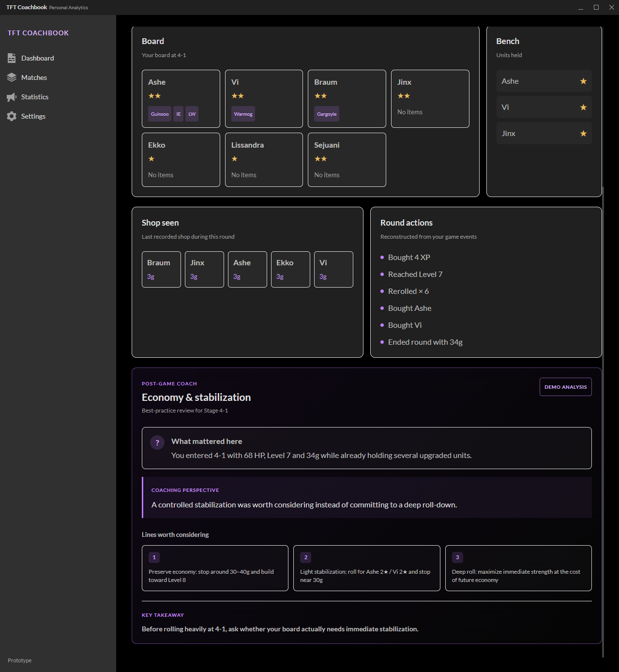The image size is (619, 672).
Task: Select the LW item on Ashe
Action: 192,114
